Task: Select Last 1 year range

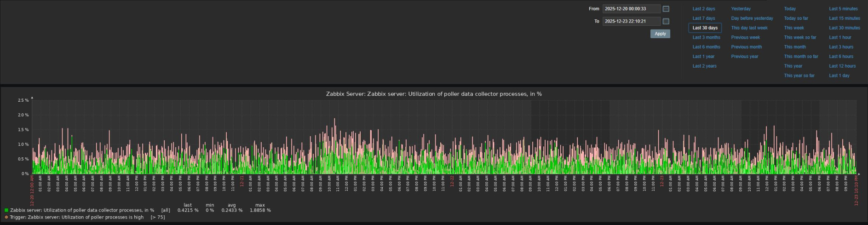Action: click(703, 57)
